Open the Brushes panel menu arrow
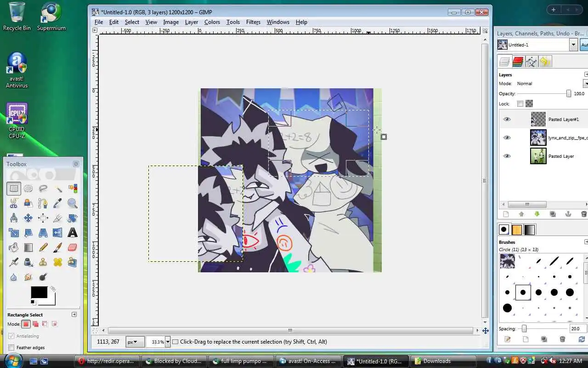This screenshot has height=368, width=588. (x=586, y=242)
